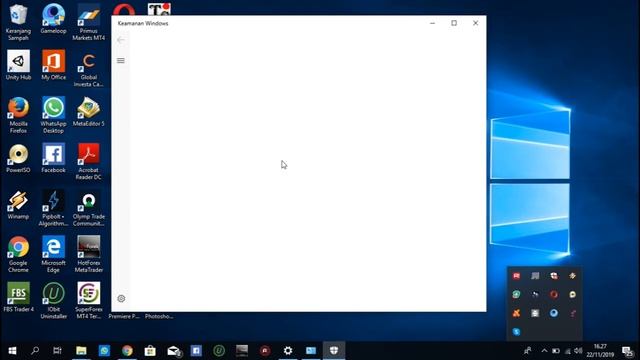Open Chrome from the taskbar
This screenshot has width=640, height=360.
pos(127,351)
